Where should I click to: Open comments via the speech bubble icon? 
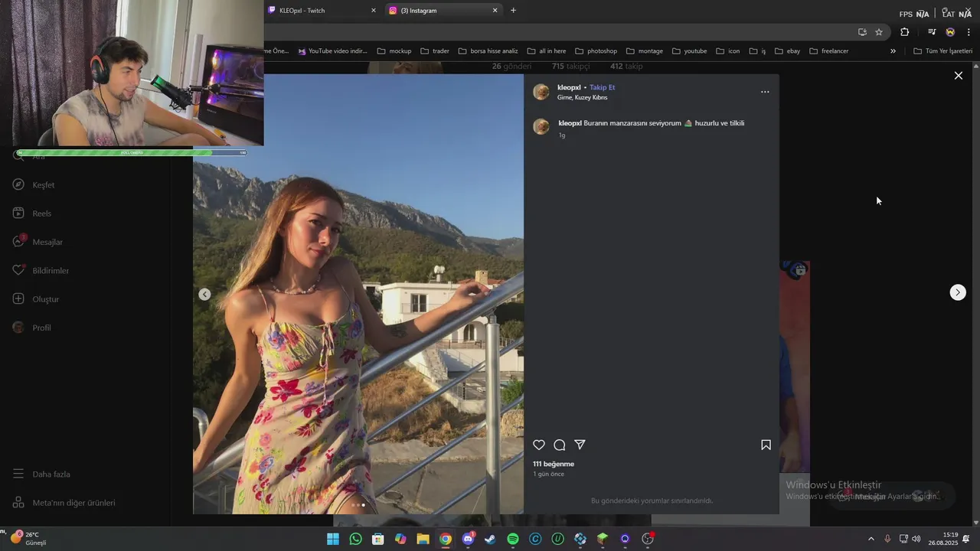point(560,445)
